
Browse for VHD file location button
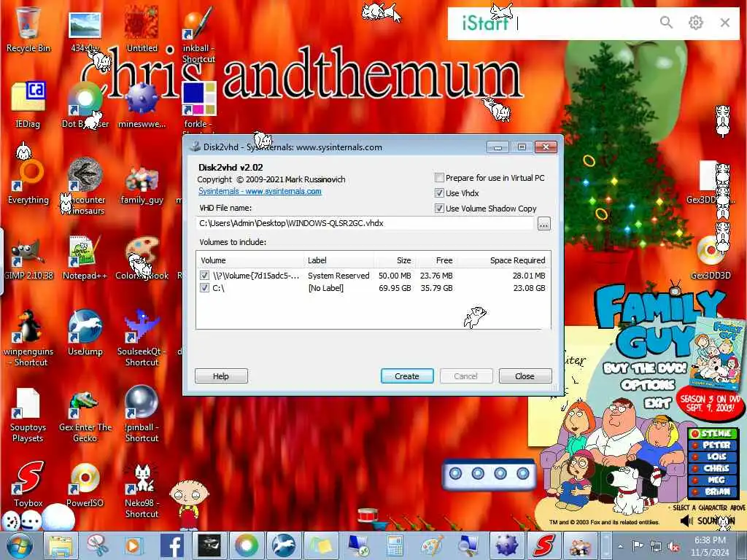pyautogui.click(x=543, y=223)
